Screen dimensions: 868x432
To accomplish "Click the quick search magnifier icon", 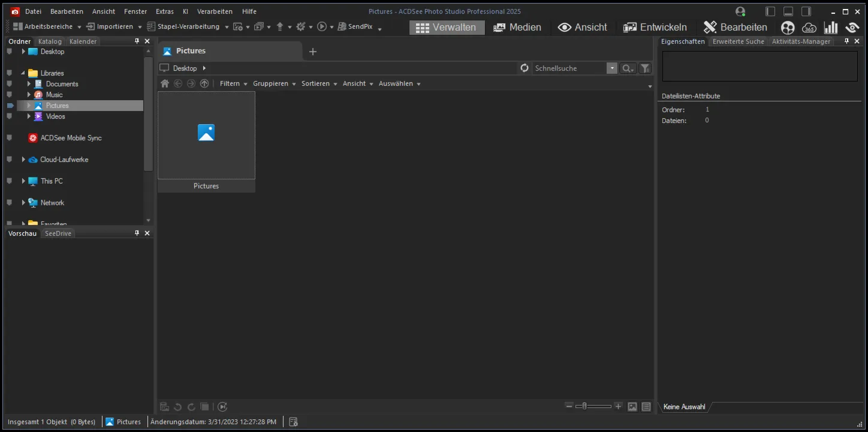I will 627,68.
